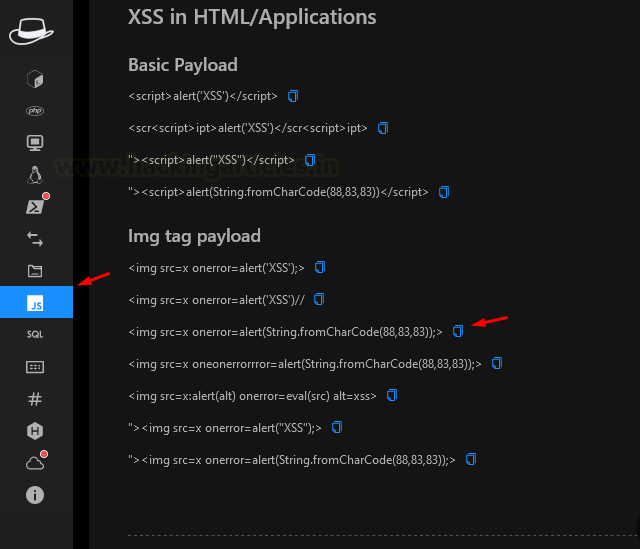The image size is (640, 549).
Task: Open the PowerShell commands sidebar icon
Action: pos(35,207)
